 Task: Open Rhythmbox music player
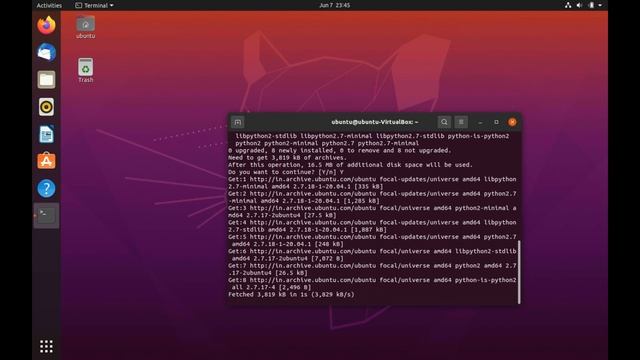(x=46, y=107)
